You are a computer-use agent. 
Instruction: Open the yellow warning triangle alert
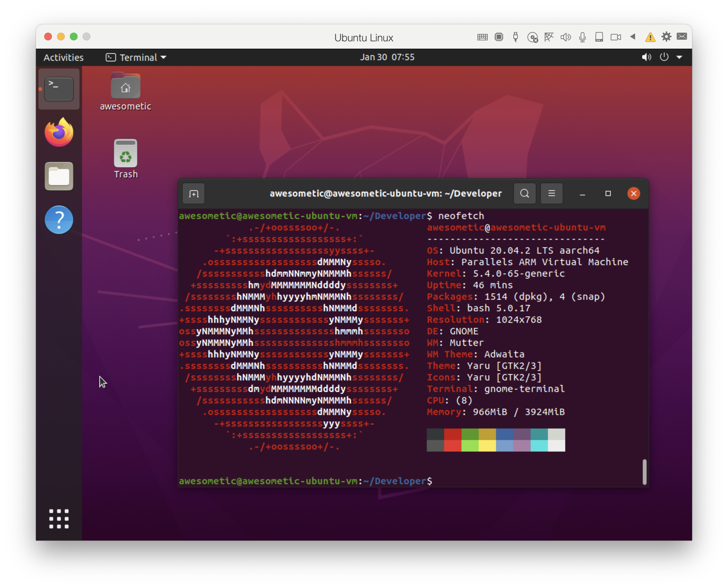[650, 37]
